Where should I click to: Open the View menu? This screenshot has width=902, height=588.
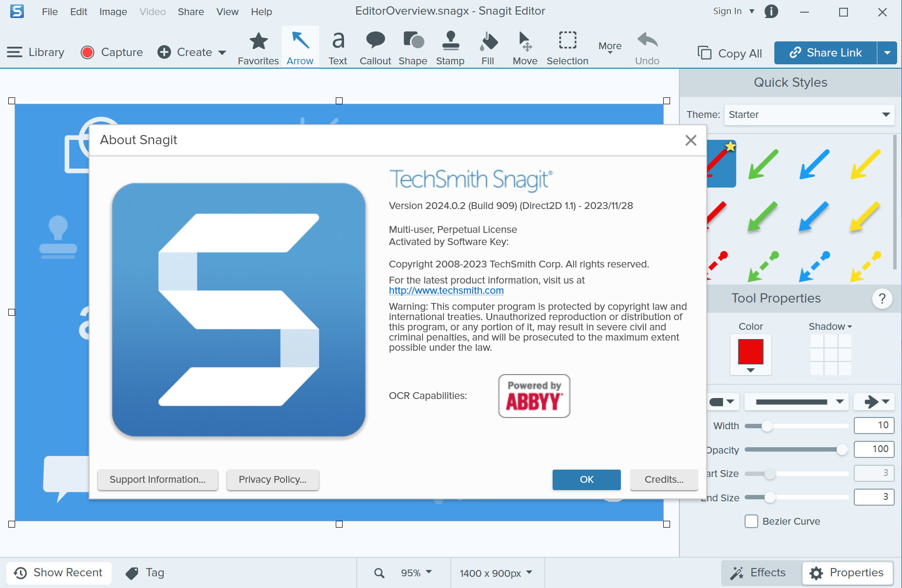(x=228, y=12)
